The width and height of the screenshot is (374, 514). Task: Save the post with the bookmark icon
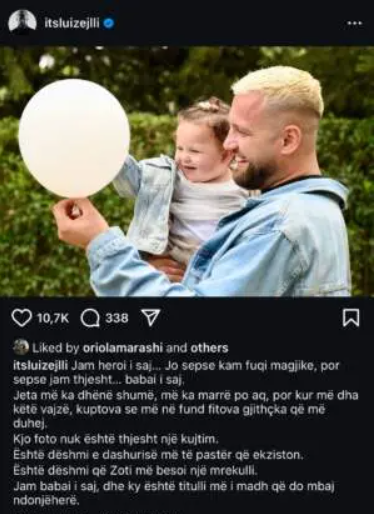tap(351, 318)
